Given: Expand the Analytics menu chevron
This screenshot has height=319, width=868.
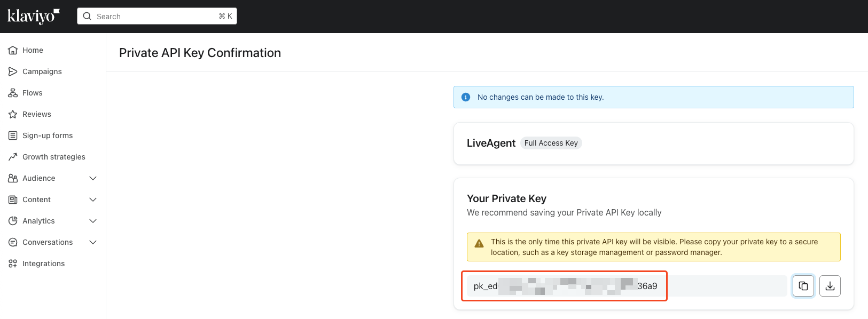Looking at the screenshot, I should pyautogui.click(x=93, y=221).
